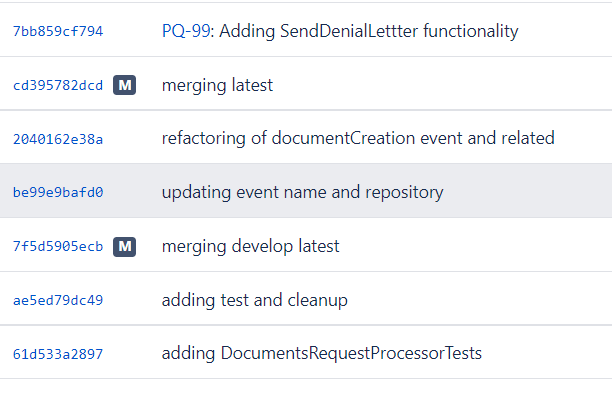
Task: Open commit hash 2040162e38a
Action: (58, 139)
